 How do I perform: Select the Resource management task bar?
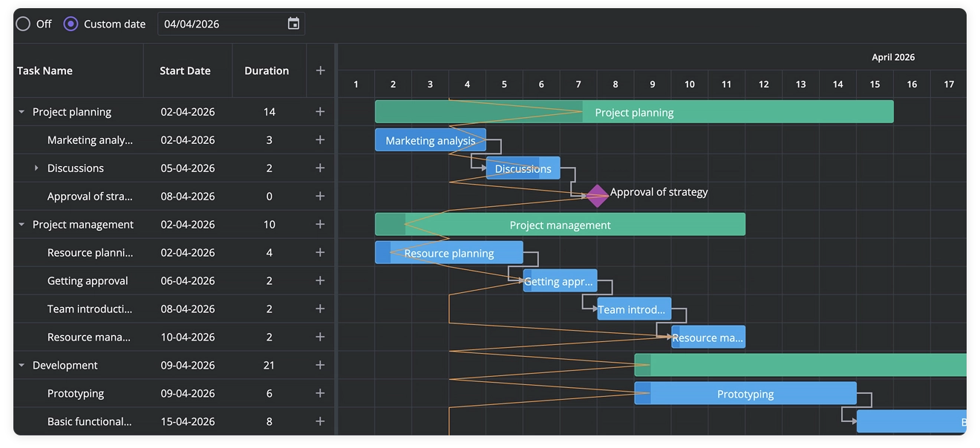(x=708, y=337)
